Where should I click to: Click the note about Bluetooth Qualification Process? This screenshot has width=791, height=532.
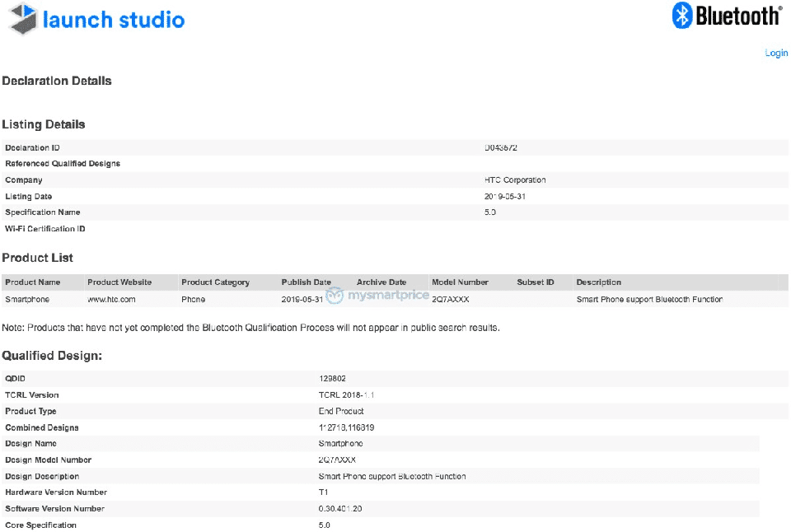click(250, 328)
